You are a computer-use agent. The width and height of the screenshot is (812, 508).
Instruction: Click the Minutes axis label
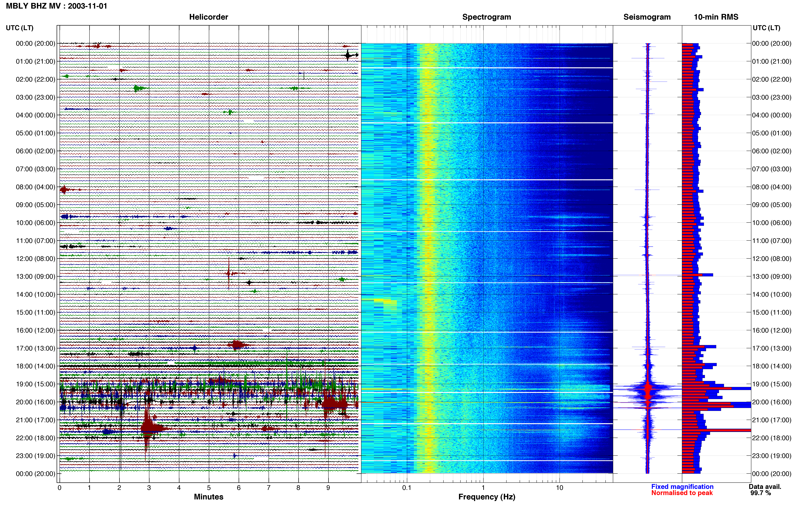[x=209, y=497]
